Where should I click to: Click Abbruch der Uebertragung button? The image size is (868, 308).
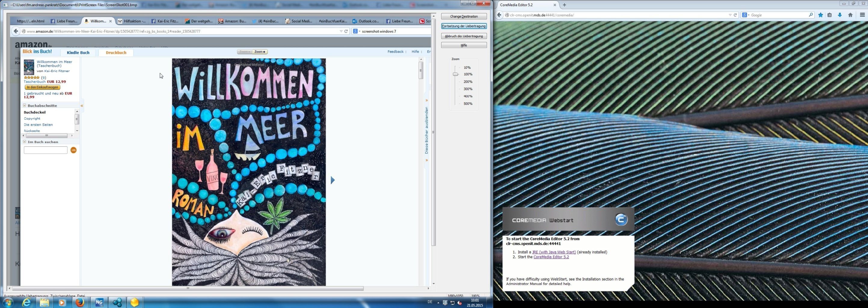(464, 36)
